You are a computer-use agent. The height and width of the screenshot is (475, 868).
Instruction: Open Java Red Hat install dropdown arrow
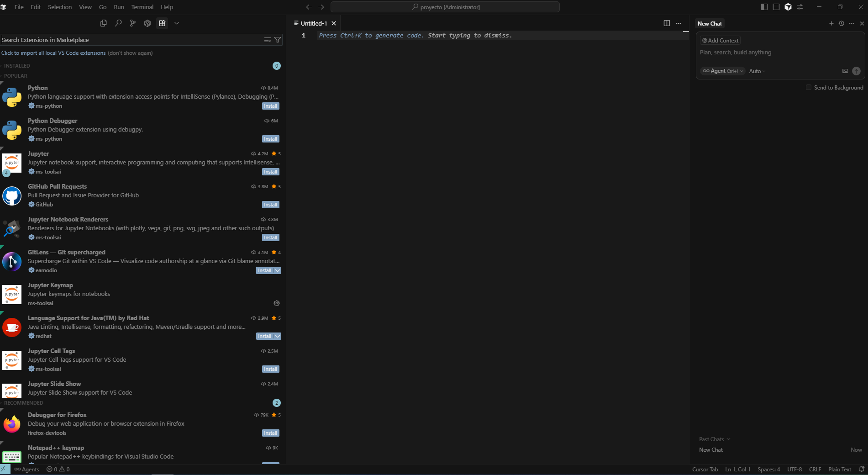pos(278,336)
